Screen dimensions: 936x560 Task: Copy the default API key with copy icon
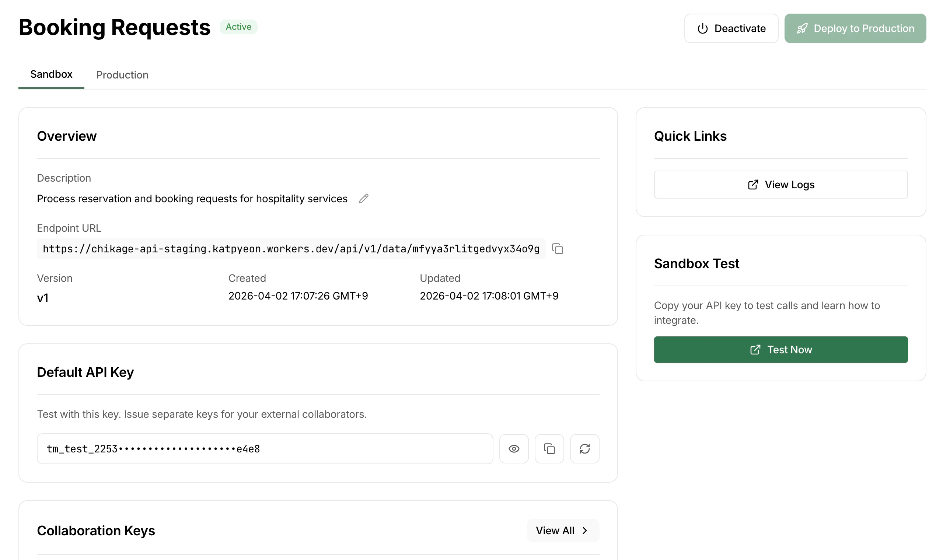coord(549,449)
